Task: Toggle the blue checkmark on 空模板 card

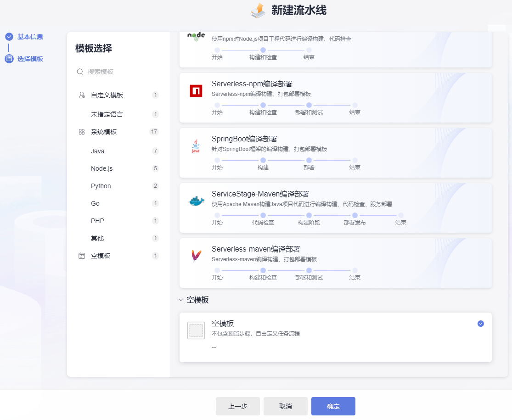Action: (480, 324)
